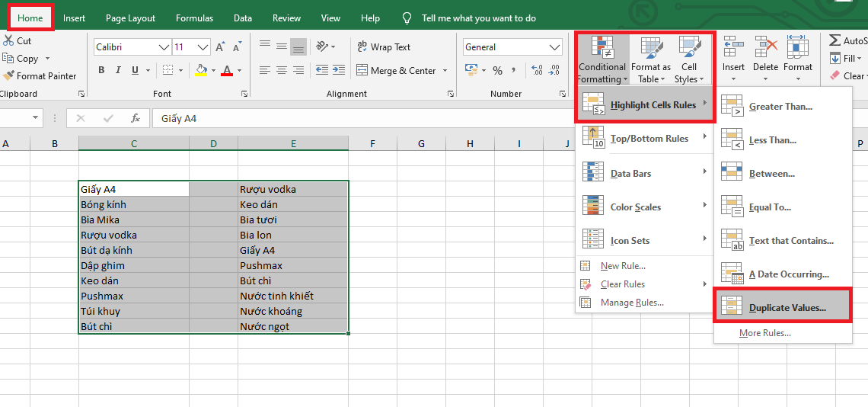Select Duplicate Values from the submenu
Screen dimensions: 868x407
pos(787,308)
